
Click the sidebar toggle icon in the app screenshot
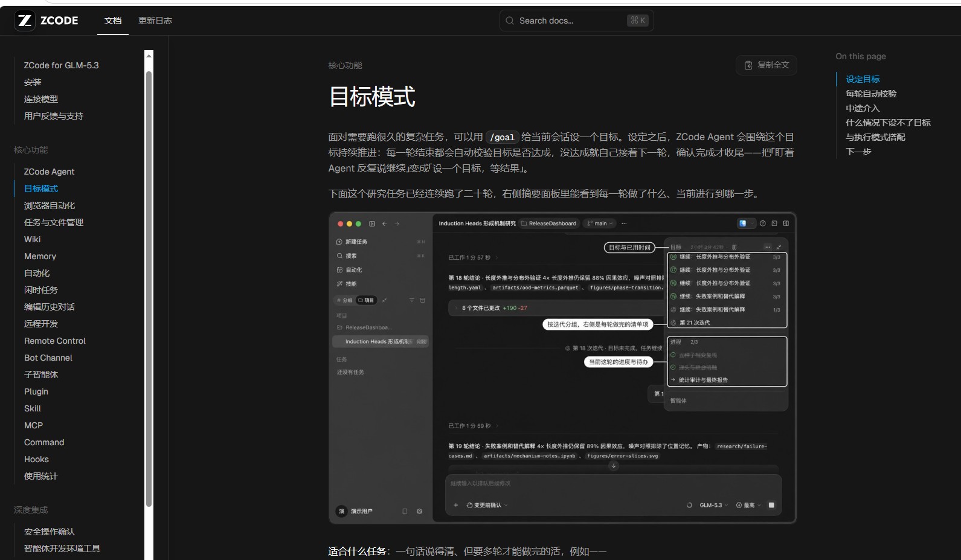[x=372, y=224]
